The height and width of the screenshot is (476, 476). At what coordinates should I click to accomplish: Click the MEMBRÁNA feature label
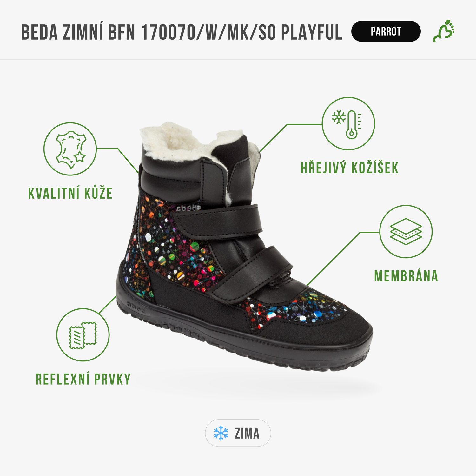tap(406, 276)
